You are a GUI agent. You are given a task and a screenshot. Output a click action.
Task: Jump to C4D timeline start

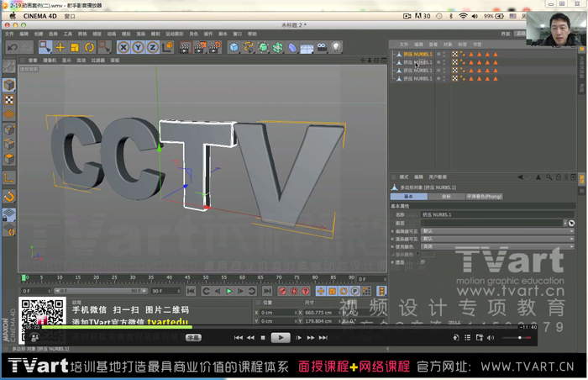click(x=191, y=291)
